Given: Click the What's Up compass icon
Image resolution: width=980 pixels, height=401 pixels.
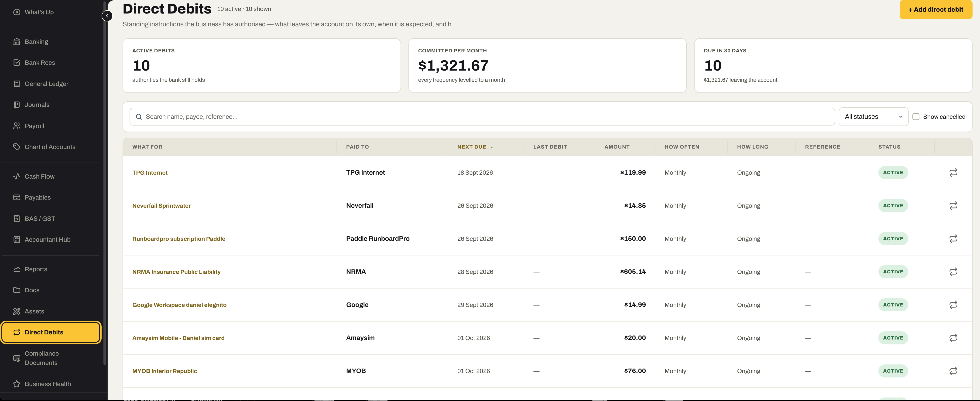Looking at the screenshot, I should pos(17,12).
